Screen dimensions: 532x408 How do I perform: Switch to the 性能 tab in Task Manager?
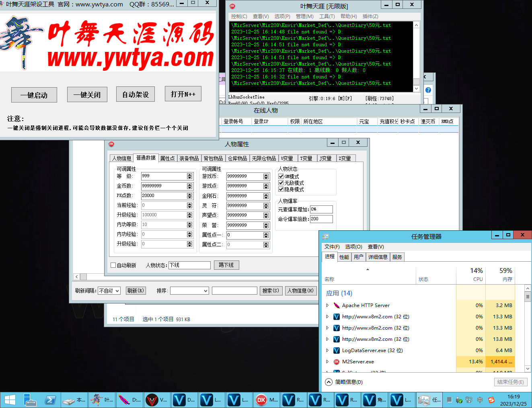pos(344,257)
